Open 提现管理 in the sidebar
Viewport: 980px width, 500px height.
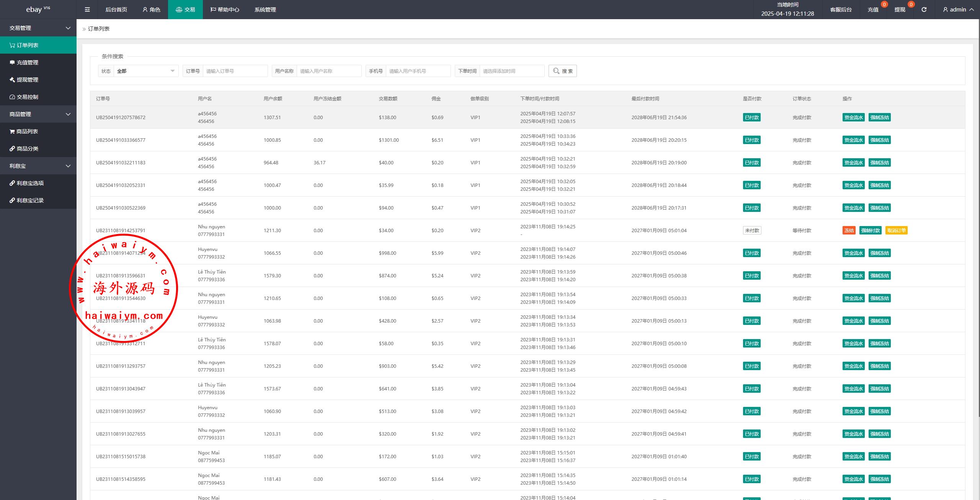pyautogui.click(x=28, y=80)
